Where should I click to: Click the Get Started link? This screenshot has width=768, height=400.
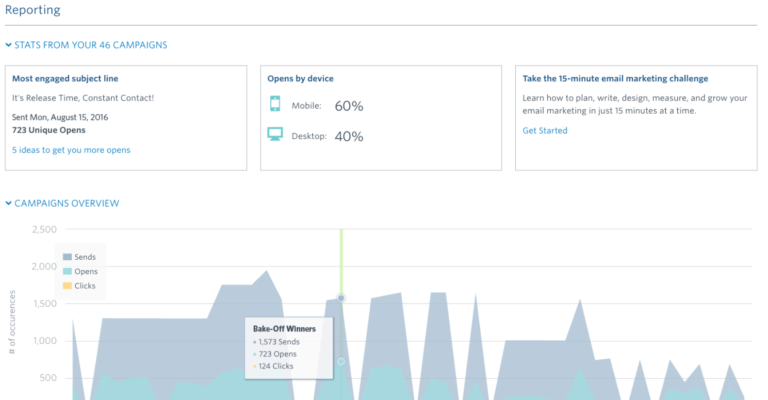(x=545, y=130)
